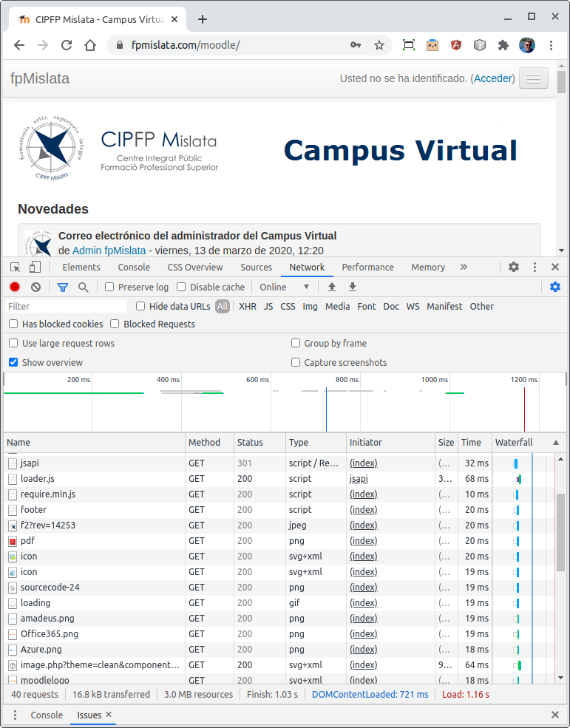Open Chrome three-dot menu

[551, 45]
